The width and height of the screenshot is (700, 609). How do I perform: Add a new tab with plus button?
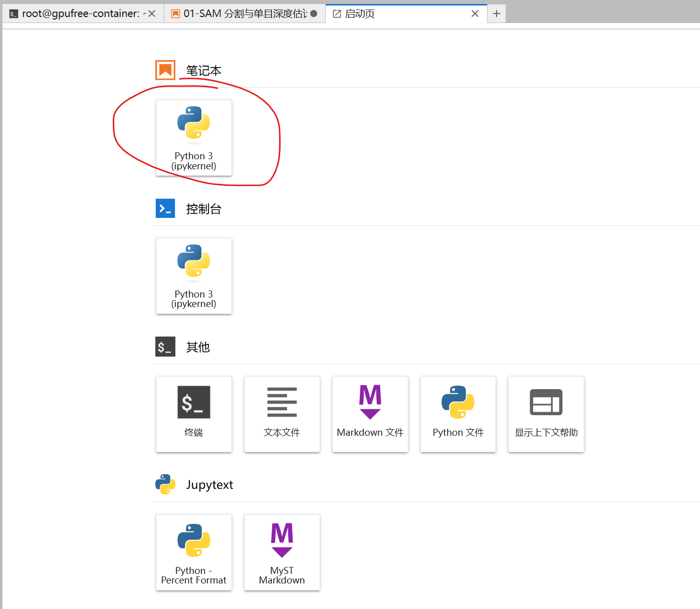click(x=497, y=14)
